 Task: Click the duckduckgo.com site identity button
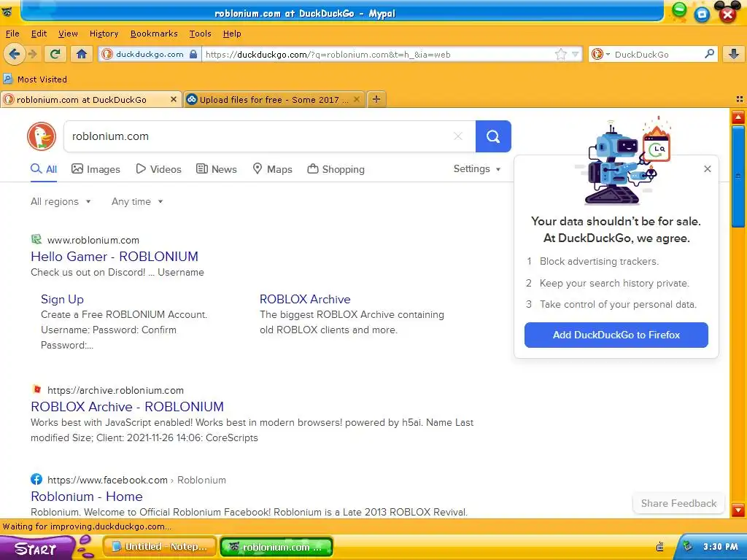point(150,54)
